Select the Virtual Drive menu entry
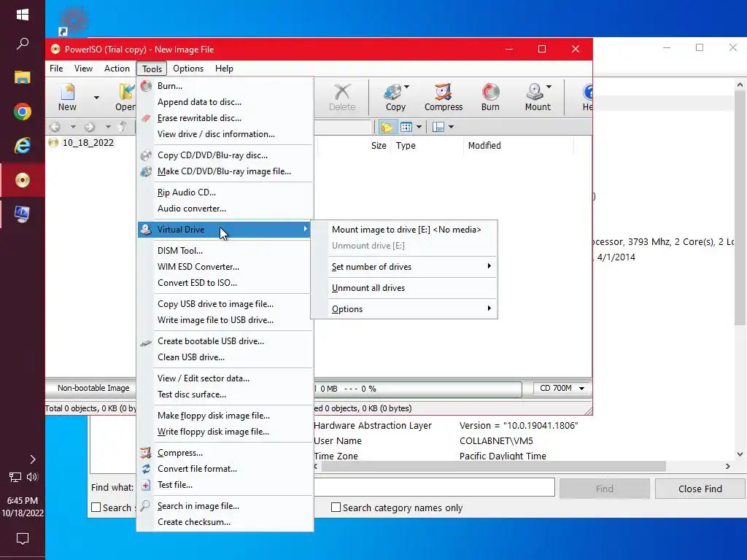 [x=225, y=230]
